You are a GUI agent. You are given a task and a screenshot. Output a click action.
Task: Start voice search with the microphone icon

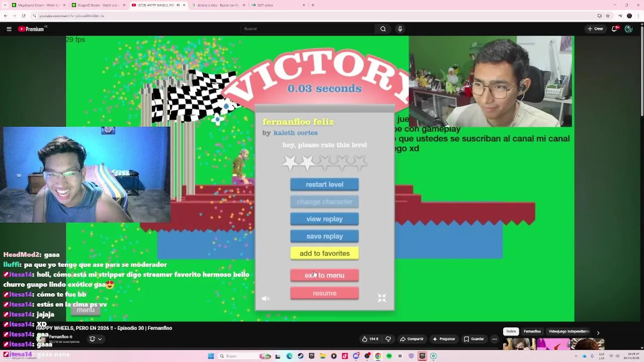[x=400, y=29]
